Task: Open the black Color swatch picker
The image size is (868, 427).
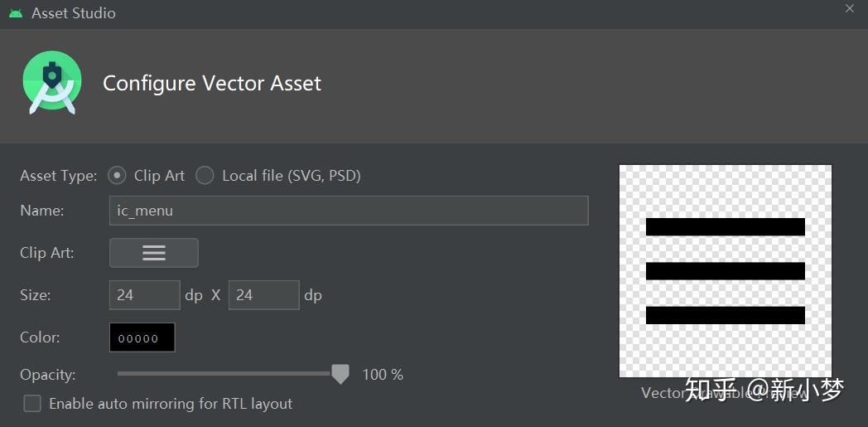Action: (142, 337)
